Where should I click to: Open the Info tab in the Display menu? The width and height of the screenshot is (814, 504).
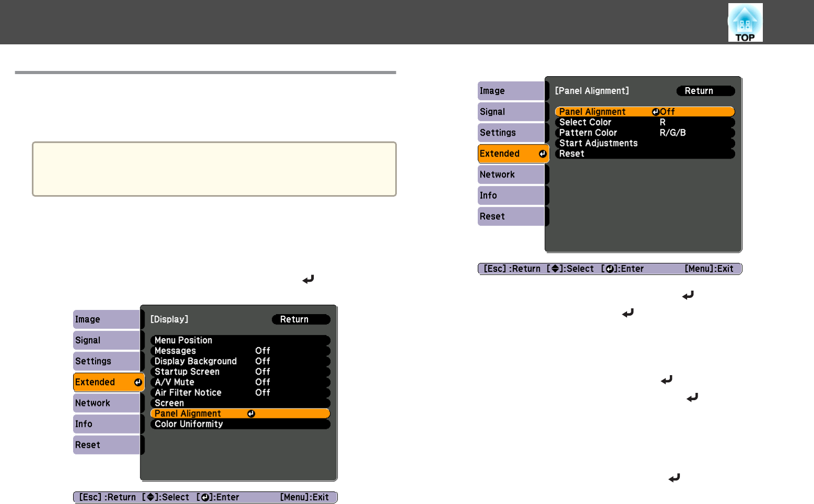(x=108, y=424)
